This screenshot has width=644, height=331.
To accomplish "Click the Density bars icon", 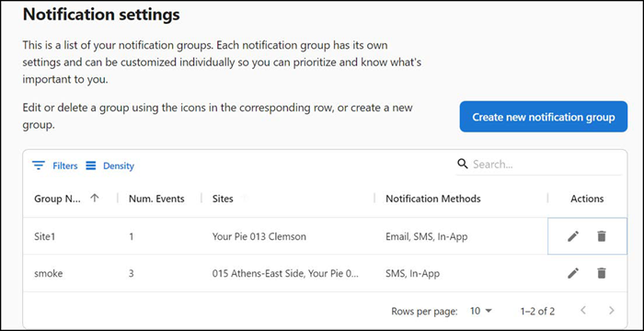I will click(x=91, y=165).
